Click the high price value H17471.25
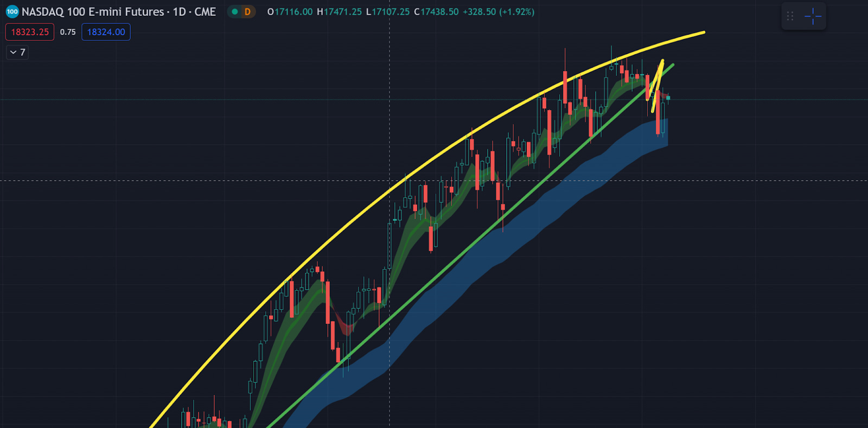 tap(339, 11)
